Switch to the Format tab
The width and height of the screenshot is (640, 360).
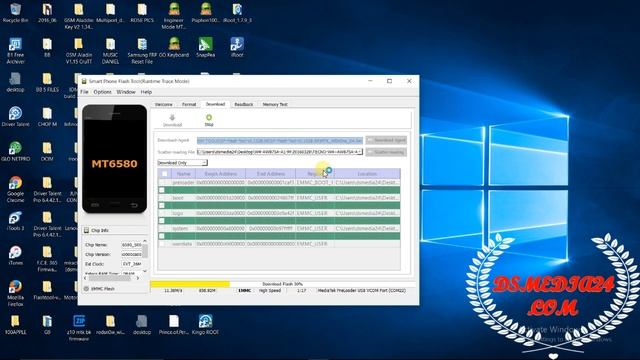189,104
